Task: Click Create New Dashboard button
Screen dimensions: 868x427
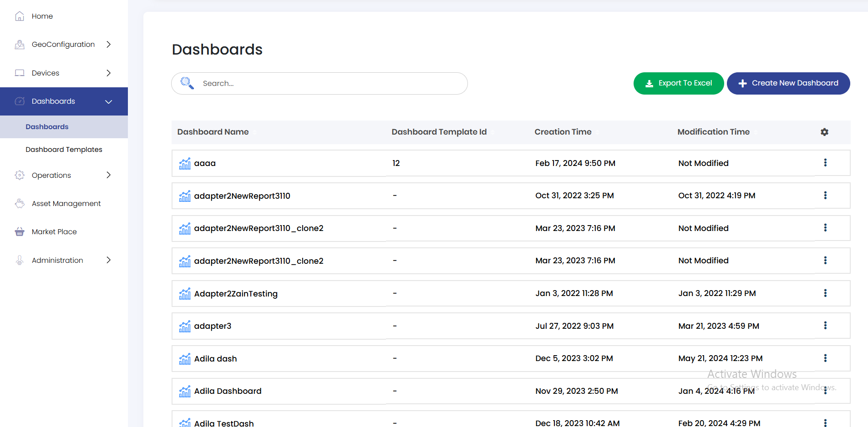Action: pos(788,83)
